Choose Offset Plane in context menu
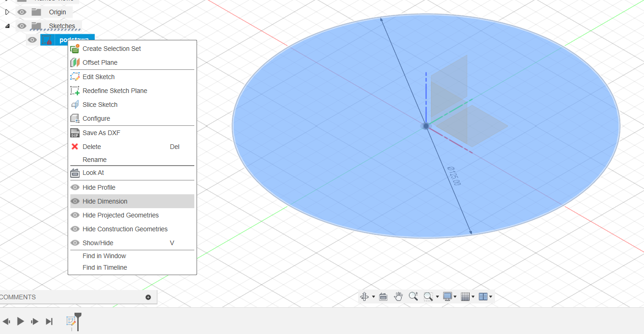Screen dimensions: 644x334 click(132, 62)
